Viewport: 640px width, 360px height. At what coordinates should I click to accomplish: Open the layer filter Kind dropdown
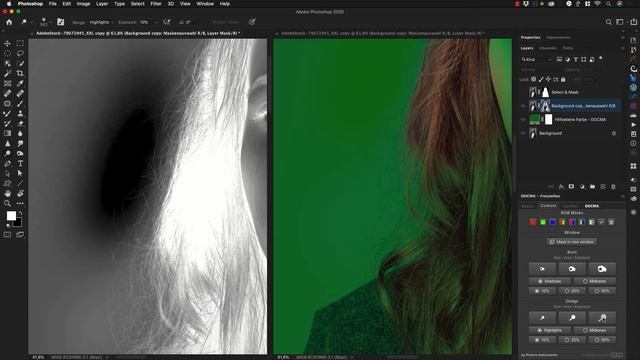point(536,60)
